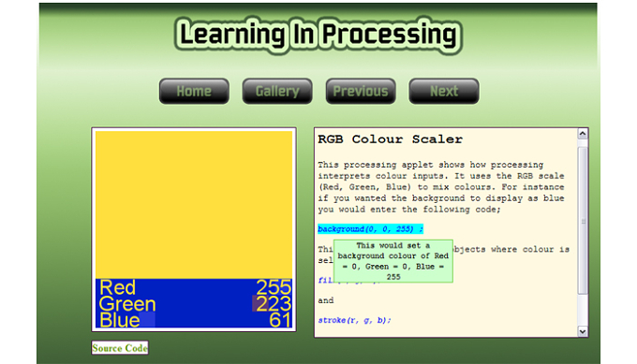
Task: Open the Home page button
Action: click(194, 92)
